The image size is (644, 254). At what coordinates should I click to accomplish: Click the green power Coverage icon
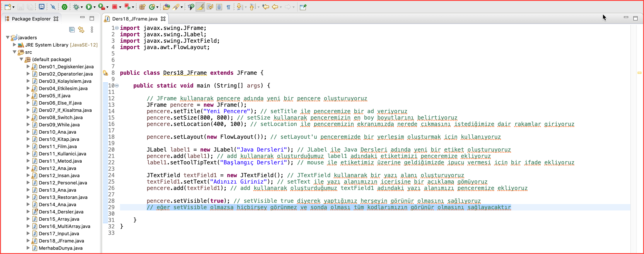point(64,7)
